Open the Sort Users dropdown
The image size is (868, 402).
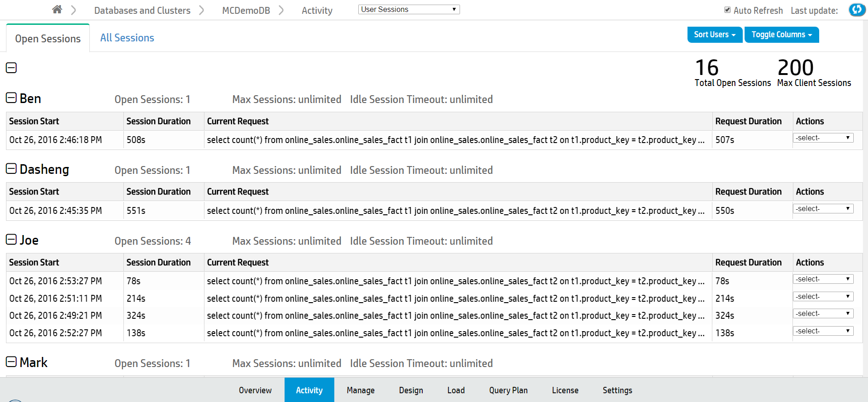pyautogui.click(x=714, y=35)
